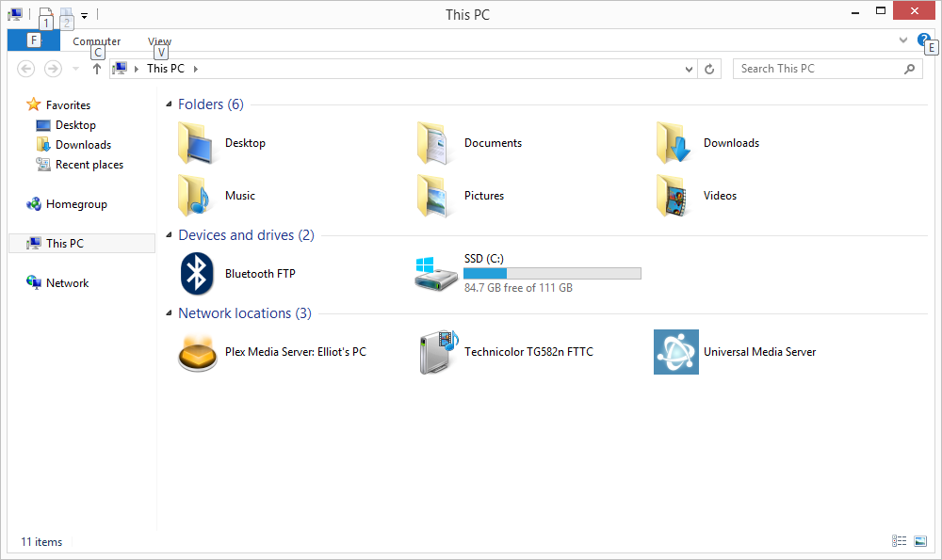This screenshot has height=560, width=942.
Task: Open the Music folder icon
Action: [x=196, y=196]
